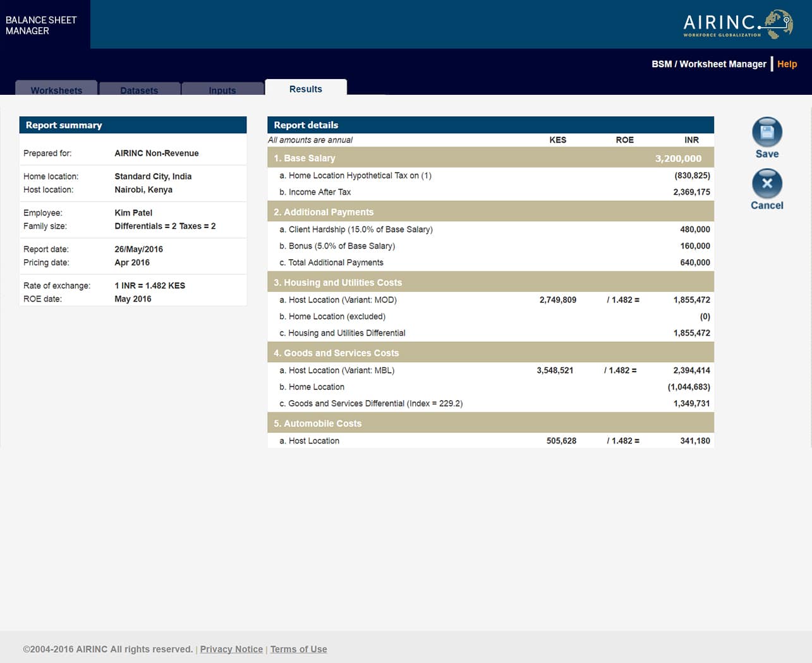The width and height of the screenshot is (812, 663).
Task: Open the Terms of Use link
Action: 298,649
